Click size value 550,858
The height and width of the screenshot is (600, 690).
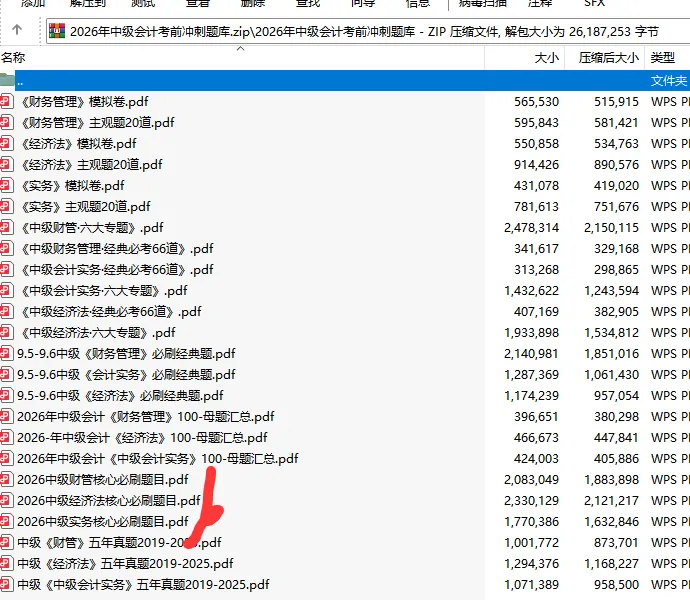536,144
